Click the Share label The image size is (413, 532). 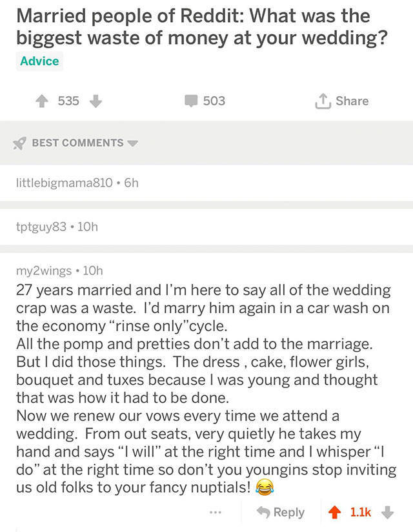(x=352, y=101)
